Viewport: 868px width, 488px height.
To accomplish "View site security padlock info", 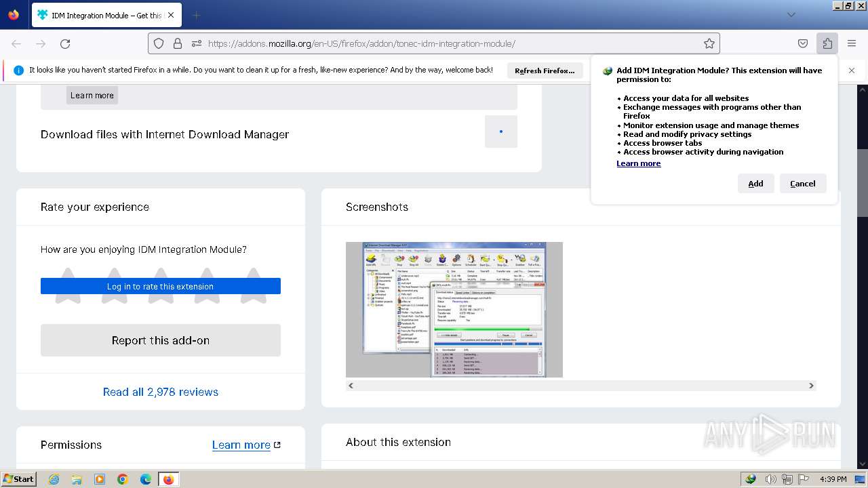I will coord(178,43).
